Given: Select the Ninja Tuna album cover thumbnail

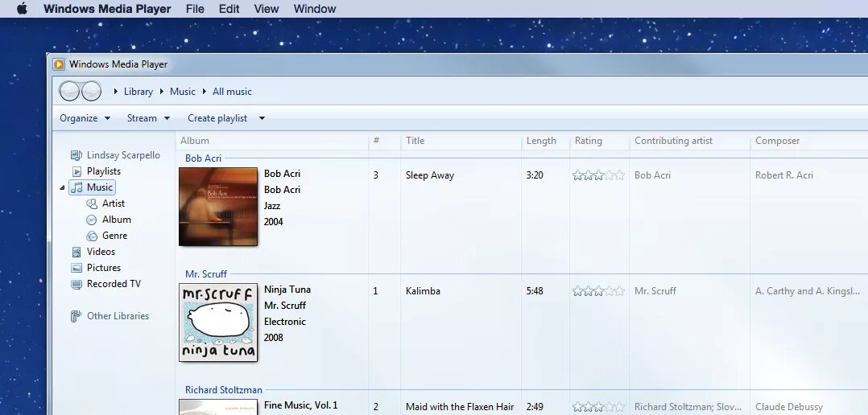Looking at the screenshot, I should (218, 323).
